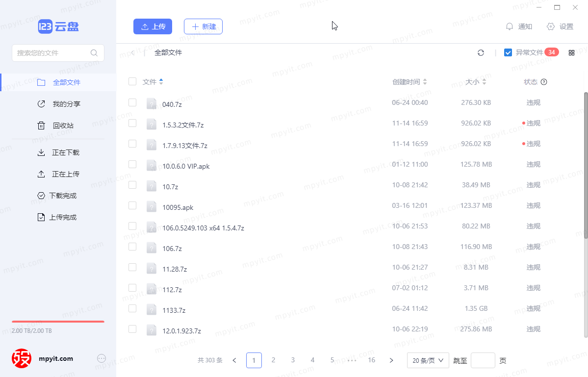Click 违规 status of 112.7z

tap(533, 288)
